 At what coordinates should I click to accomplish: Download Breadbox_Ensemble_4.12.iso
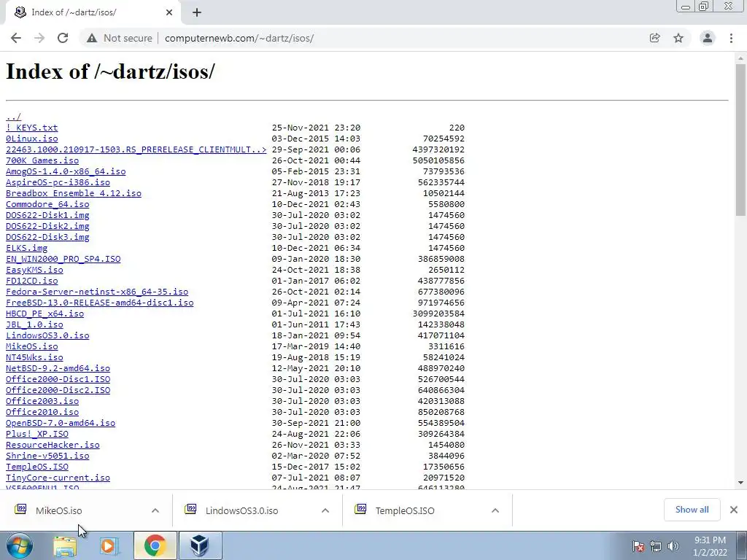74,193
